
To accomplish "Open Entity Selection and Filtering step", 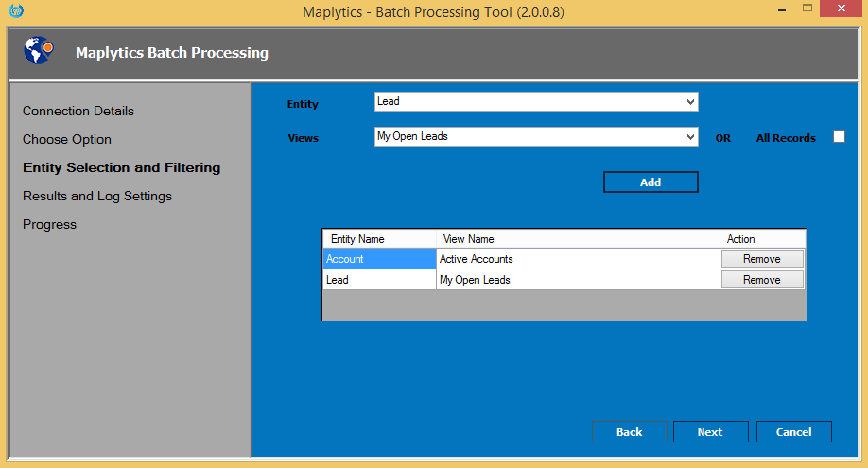I will tap(121, 167).
